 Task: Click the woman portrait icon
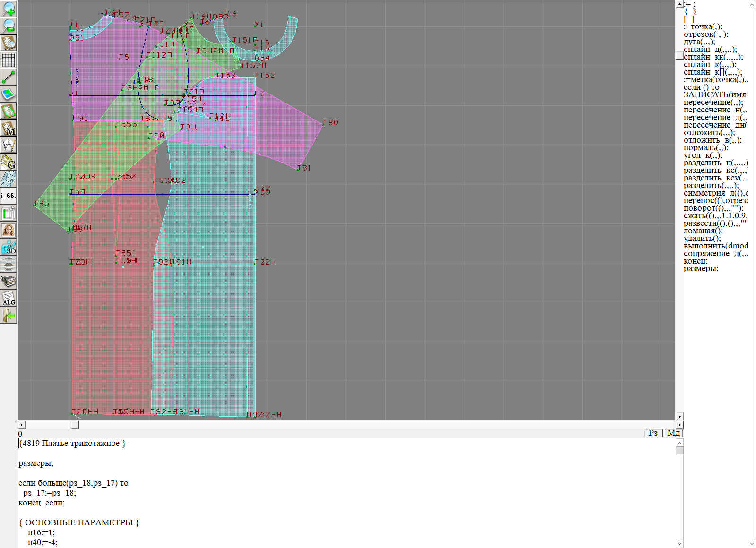pyautogui.click(x=9, y=230)
